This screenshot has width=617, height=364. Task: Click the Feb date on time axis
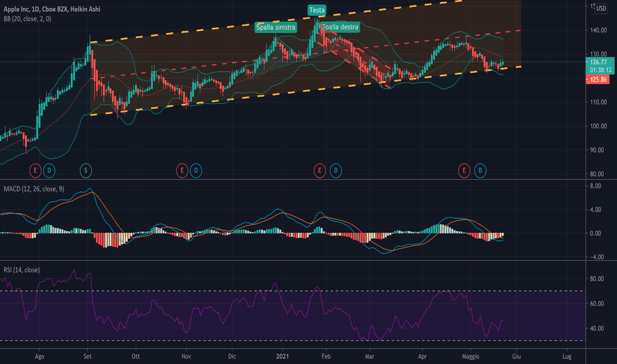[x=326, y=357]
